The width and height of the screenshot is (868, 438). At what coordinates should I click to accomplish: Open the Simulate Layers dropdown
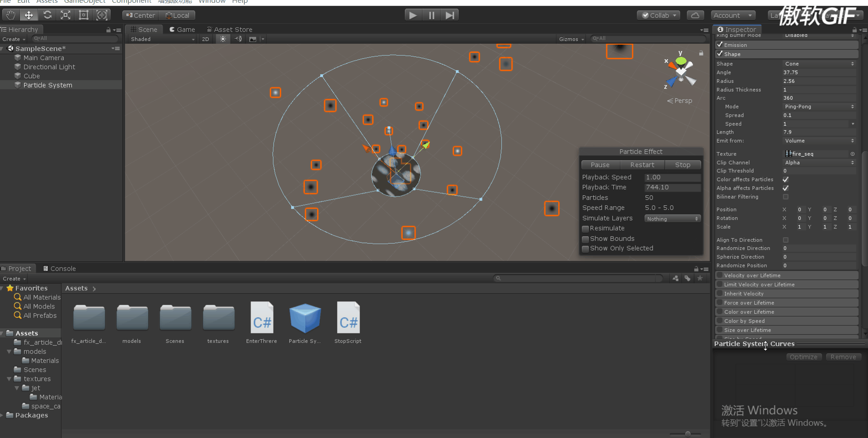pyautogui.click(x=672, y=219)
